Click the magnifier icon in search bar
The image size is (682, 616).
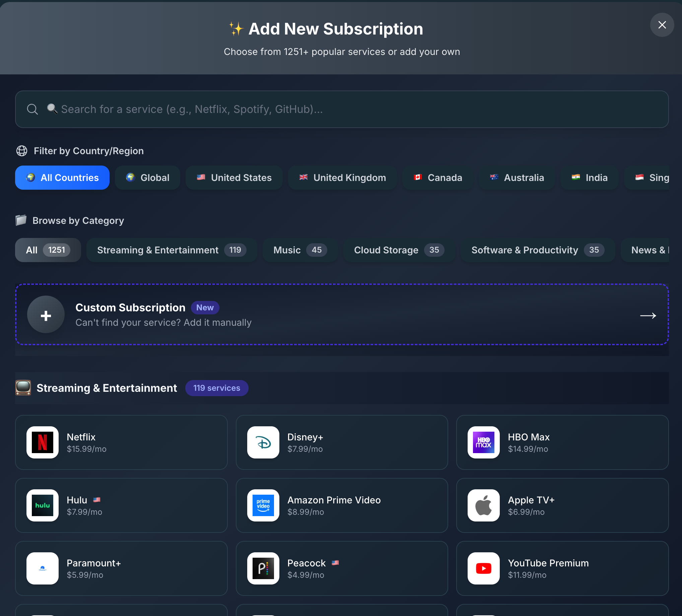coord(32,109)
